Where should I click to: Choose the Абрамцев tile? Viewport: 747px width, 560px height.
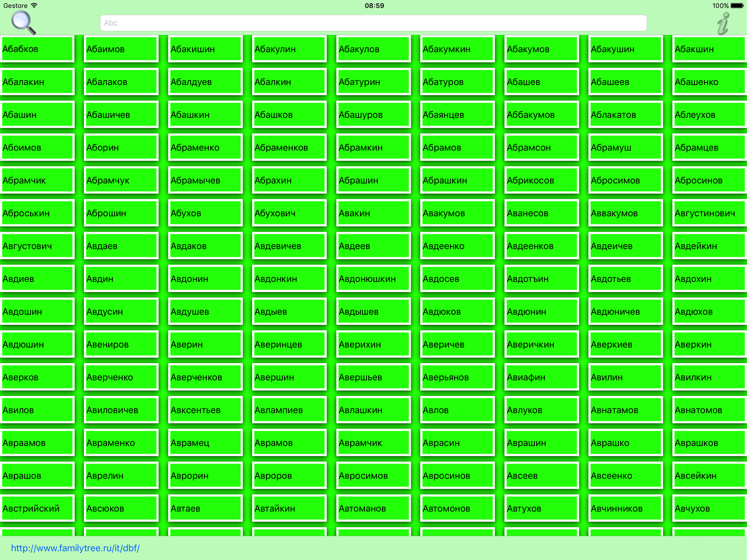point(710,147)
